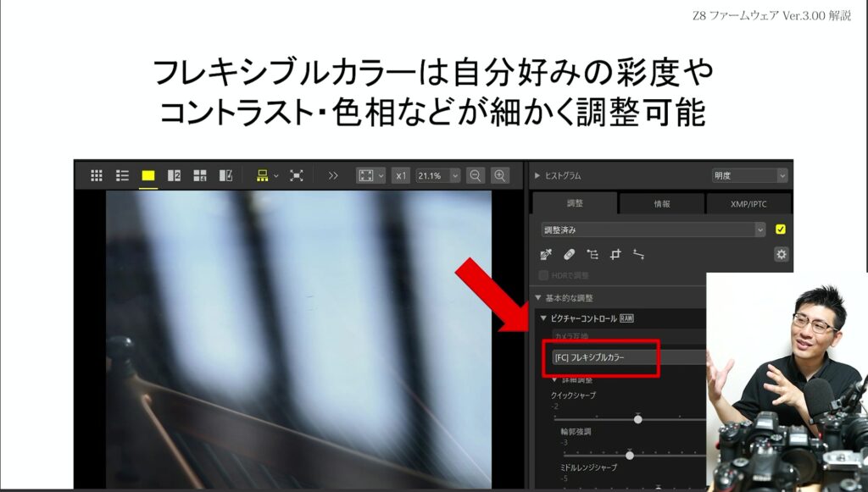Toggle the yellow adjustments checkbox
The height and width of the screenshot is (492, 868).
coord(781,229)
